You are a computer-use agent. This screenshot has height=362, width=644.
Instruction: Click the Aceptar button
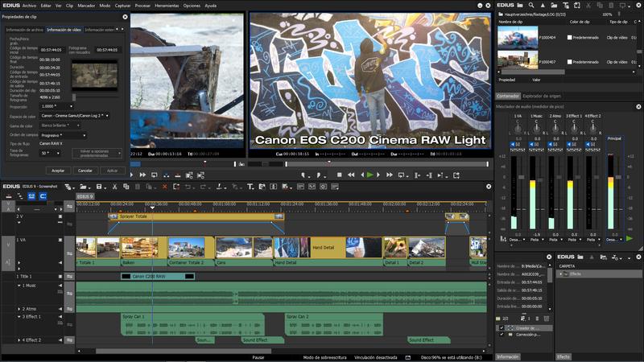click(58, 171)
